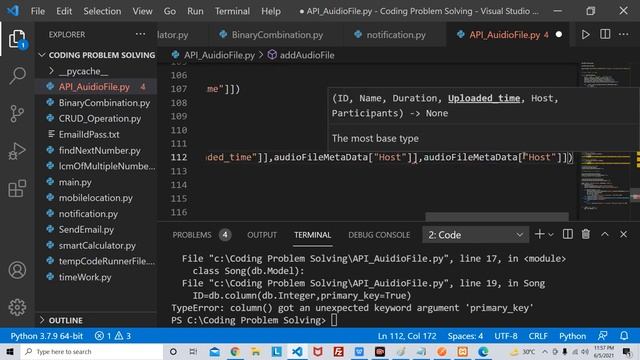Open the View menu
The height and width of the screenshot is (360, 640).
point(142,11)
